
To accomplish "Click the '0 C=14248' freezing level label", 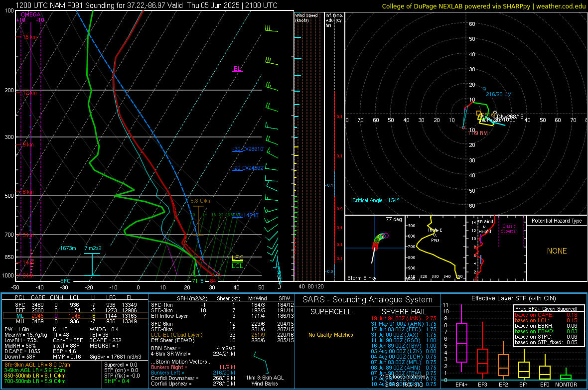I will 246,215.
